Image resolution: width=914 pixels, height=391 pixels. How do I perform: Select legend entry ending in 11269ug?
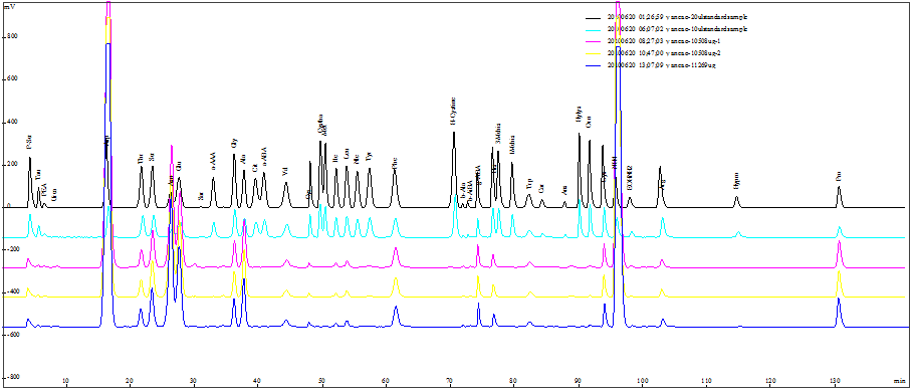click(x=661, y=65)
